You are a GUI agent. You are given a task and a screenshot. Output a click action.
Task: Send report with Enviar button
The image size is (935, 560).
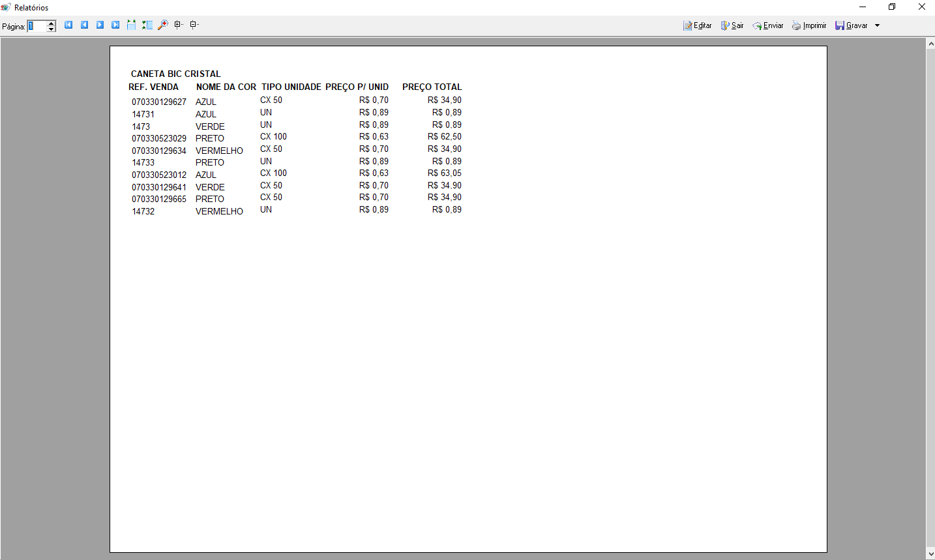(x=767, y=25)
